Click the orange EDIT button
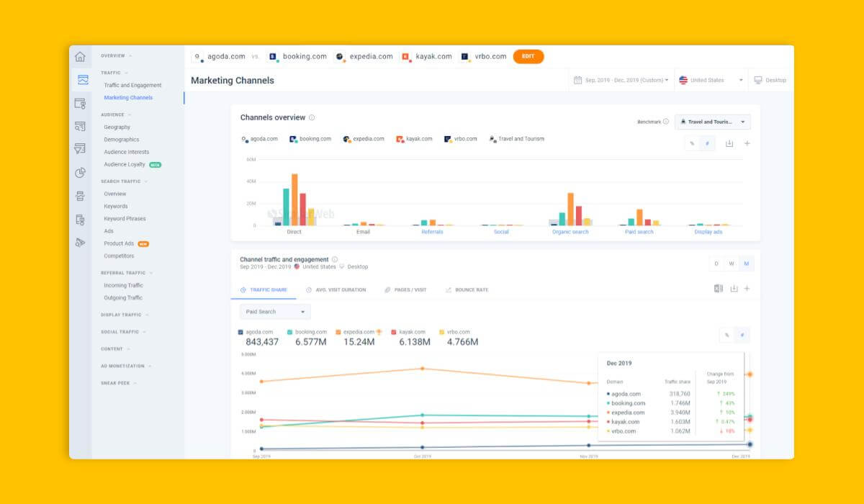864x504 pixels. coord(528,56)
